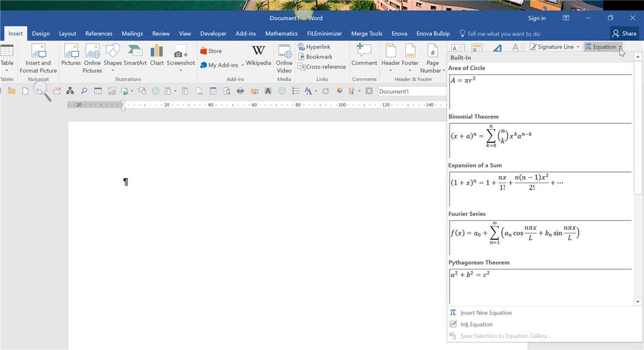Click the color palette icon in quick toolbar

(339, 91)
